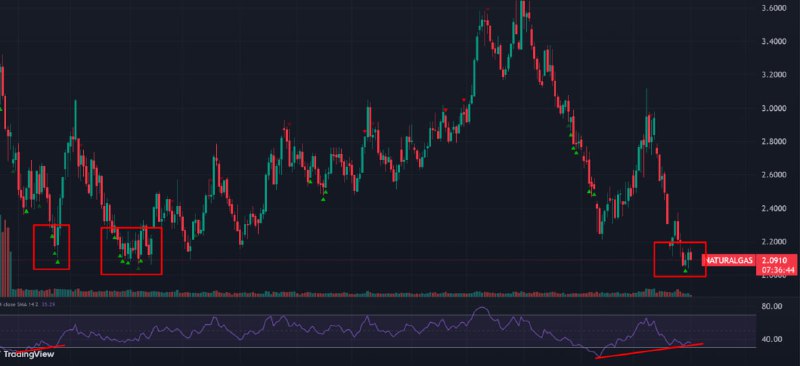Click the 2.6000 price axis label

774,175
